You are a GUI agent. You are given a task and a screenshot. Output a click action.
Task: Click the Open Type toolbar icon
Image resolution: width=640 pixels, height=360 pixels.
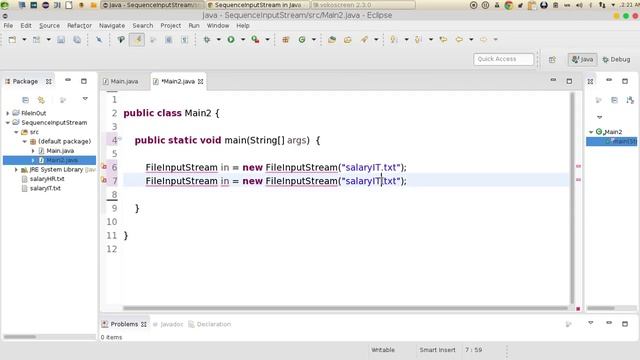click(x=332, y=40)
